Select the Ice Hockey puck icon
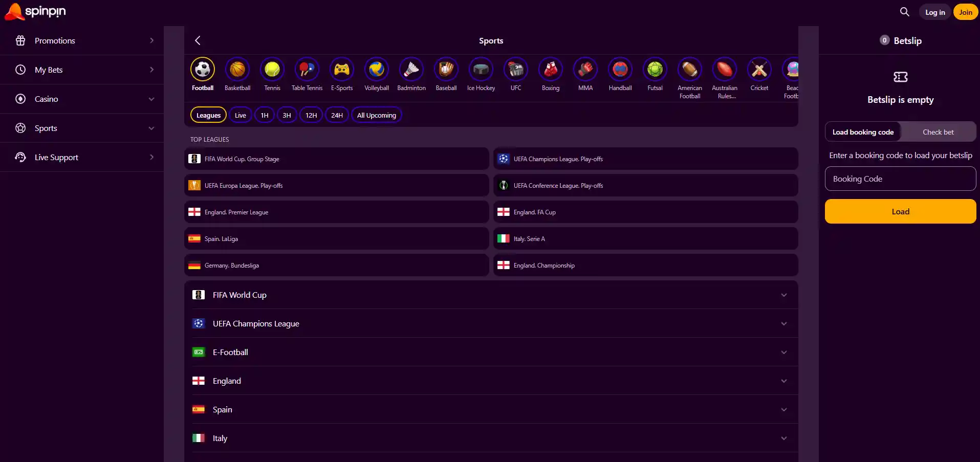This screenshot has height=462, width=980. (x=481, y=69)
